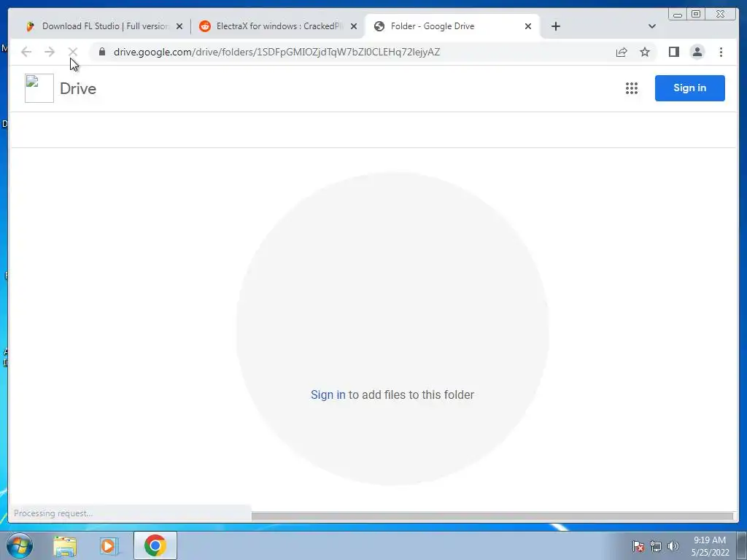This screenshot has width=747, height=560.
Task: View site information via the lock icon
Action: tap(102, 52)
